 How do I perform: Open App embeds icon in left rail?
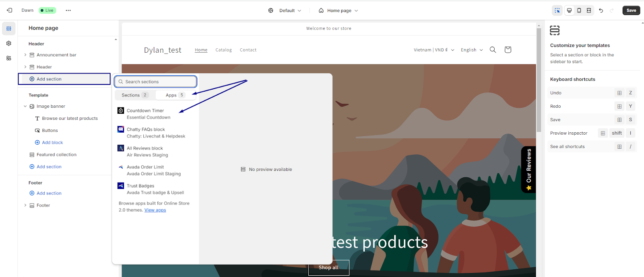9,58
